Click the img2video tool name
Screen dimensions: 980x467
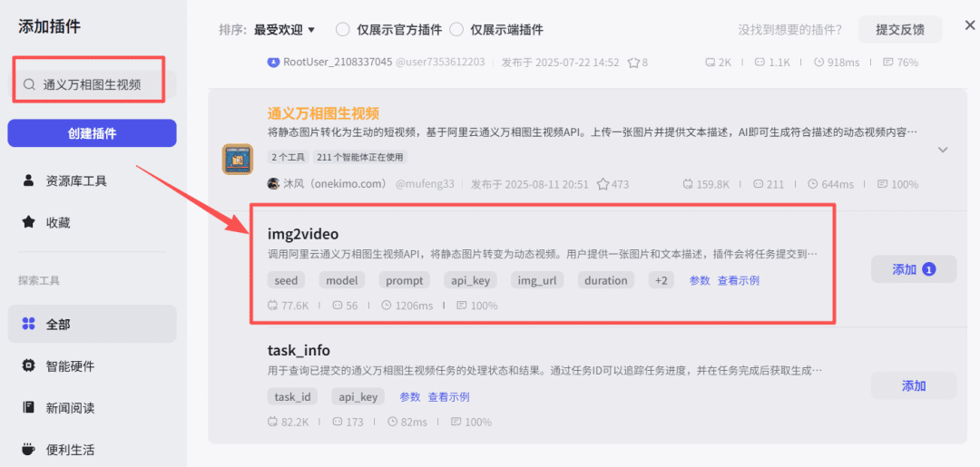tap(303, 235)
